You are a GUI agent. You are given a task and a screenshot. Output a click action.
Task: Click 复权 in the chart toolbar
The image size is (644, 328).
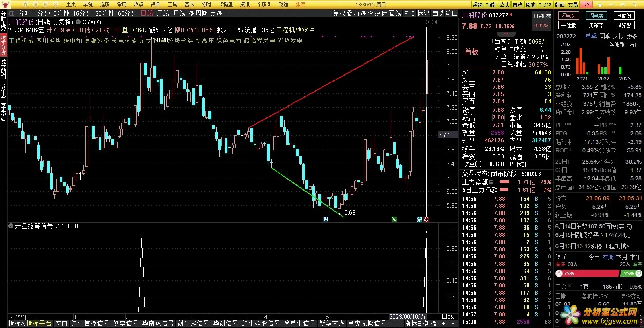(339, 13)
